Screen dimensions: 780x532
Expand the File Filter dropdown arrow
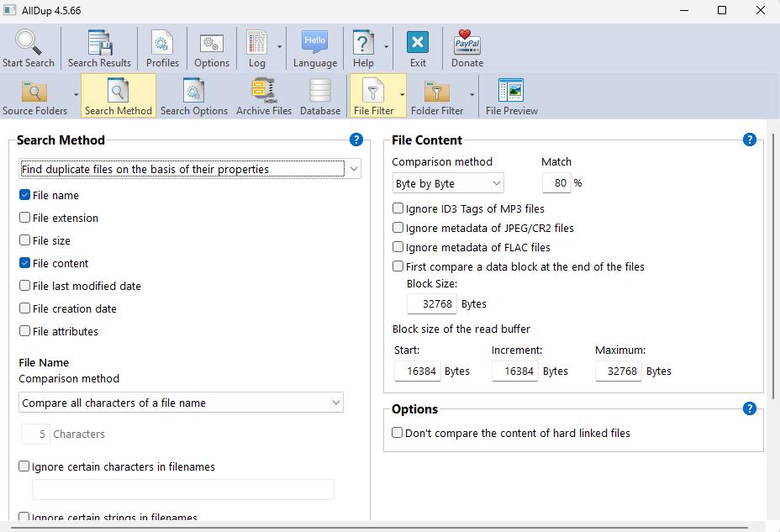(x=402, y=94)
